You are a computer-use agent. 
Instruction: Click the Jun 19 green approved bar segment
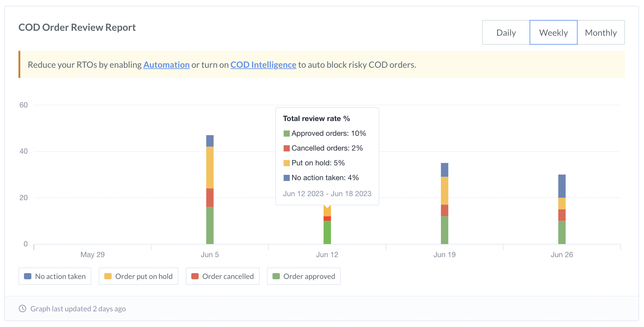point(444,230)
